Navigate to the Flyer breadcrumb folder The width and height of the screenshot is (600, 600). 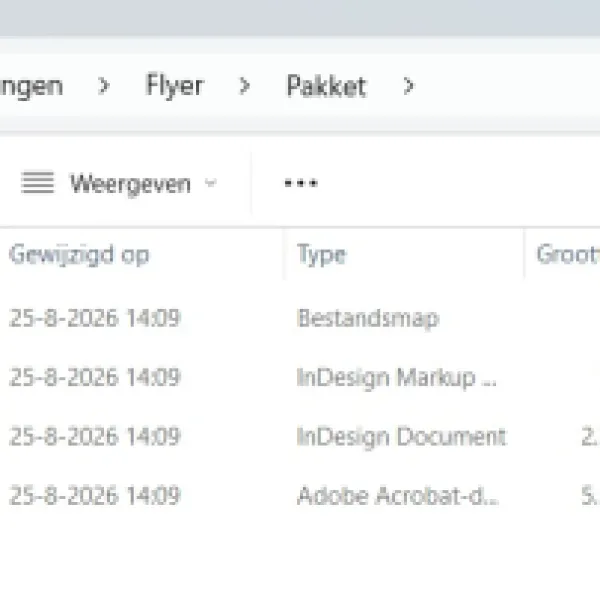click(x=174, y=85)
